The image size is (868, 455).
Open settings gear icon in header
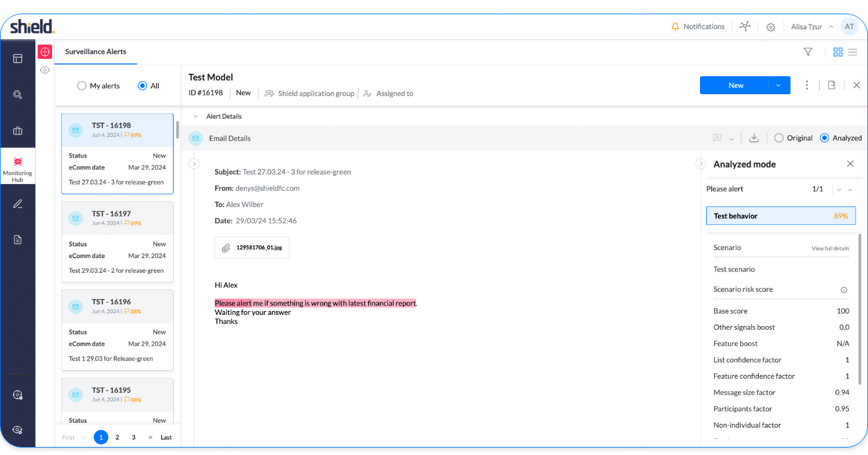pyautogui.click(x=771, y=27)
